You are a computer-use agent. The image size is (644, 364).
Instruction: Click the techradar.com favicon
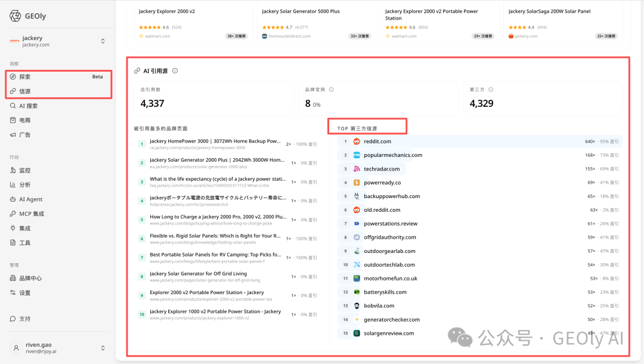click(357, 169)
